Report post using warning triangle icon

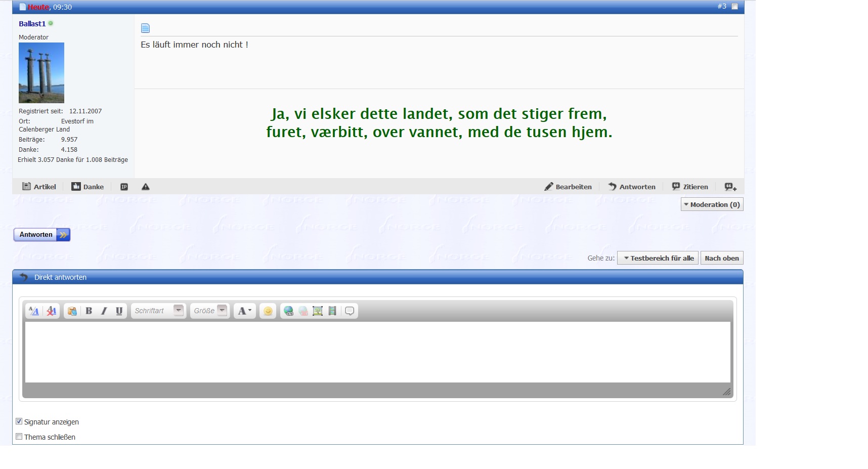click(x=146, y=187)
